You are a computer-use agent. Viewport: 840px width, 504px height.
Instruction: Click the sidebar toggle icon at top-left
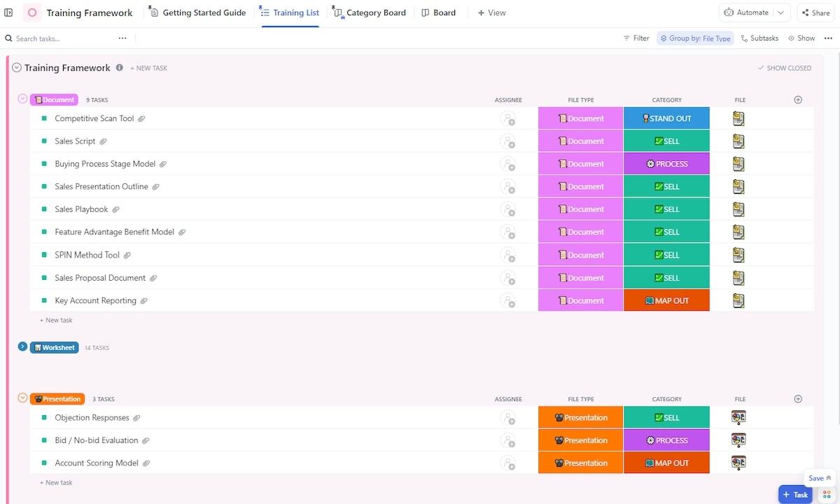click(8, 13)
